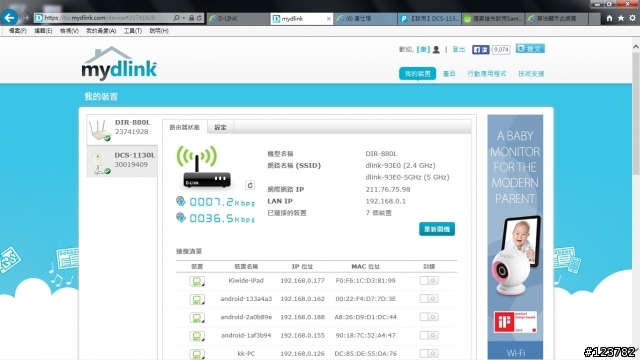
Task: Click the dlink-93E0-5GHz SSID text
Action: (407, 177)
